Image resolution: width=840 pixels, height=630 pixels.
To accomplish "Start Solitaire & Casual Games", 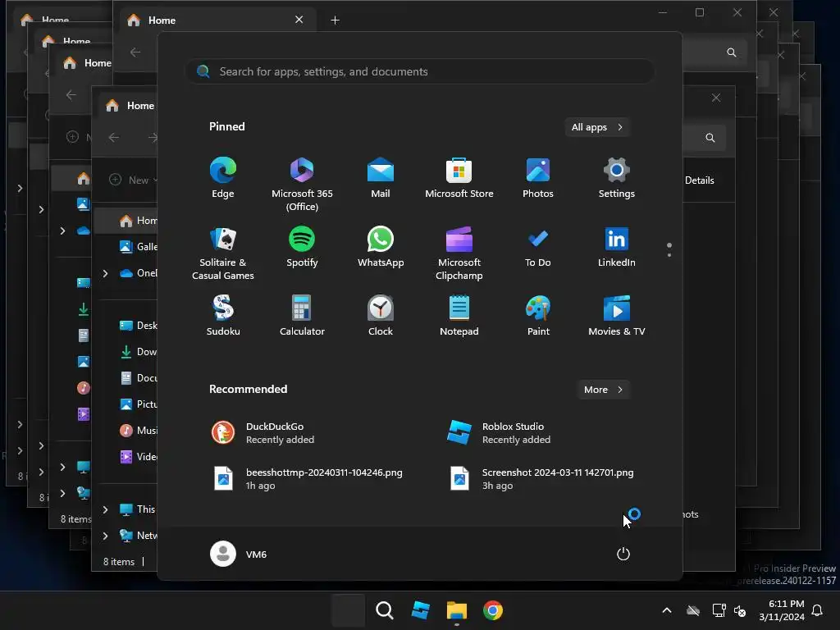I will point(223,254).
